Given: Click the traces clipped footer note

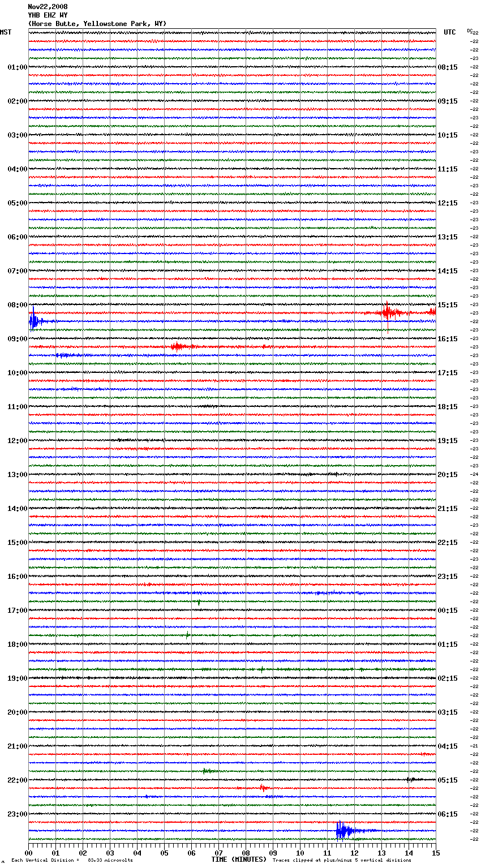Looking at the screenshot, I should click(342, 860).
